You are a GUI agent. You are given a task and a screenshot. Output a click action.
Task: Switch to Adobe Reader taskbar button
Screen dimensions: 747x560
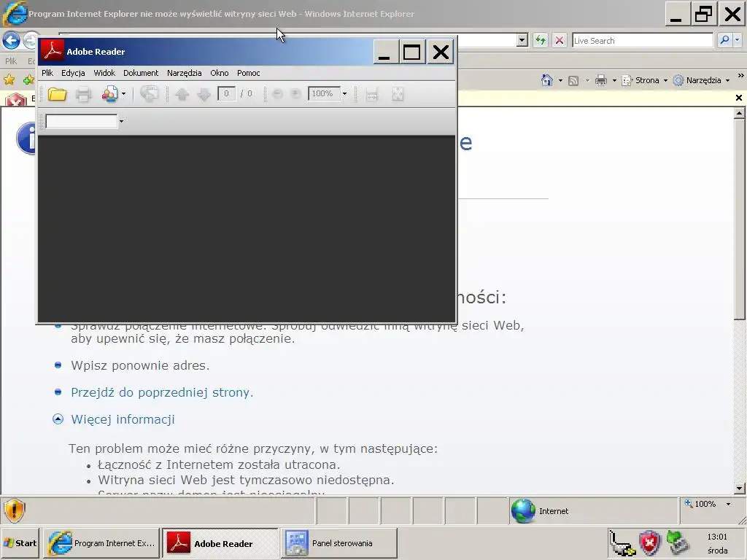pos(220,542)
